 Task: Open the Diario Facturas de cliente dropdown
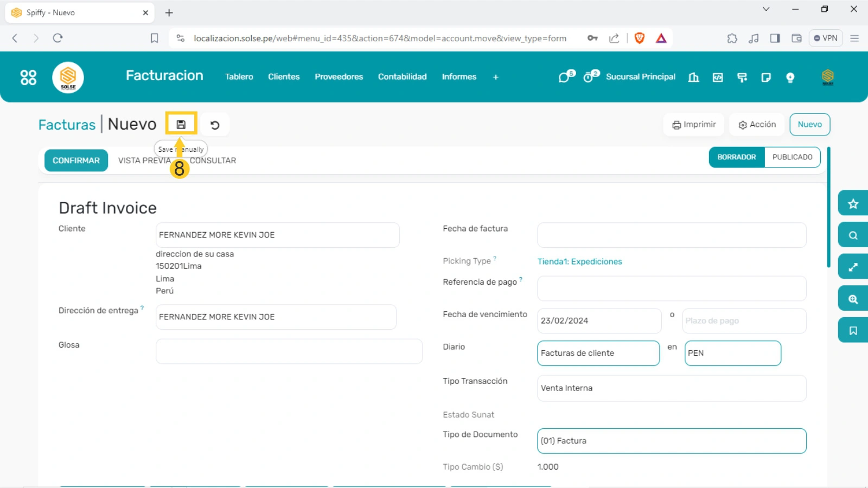click(x=598, y=353)
